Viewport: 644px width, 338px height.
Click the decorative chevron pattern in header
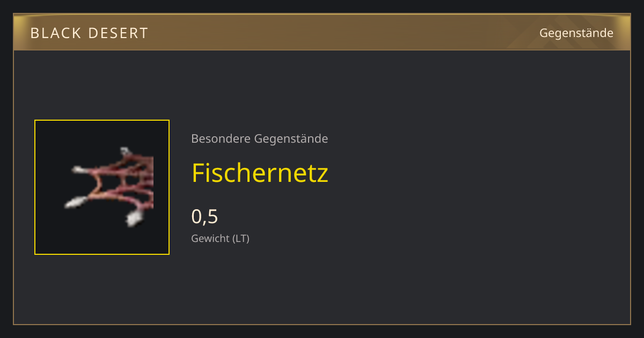[558, 33]
